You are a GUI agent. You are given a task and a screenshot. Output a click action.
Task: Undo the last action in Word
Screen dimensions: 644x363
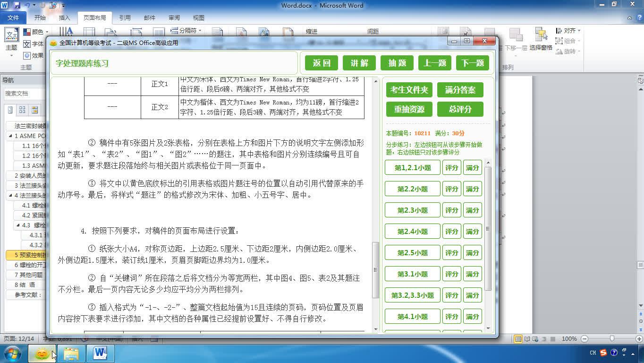point(27,5)
